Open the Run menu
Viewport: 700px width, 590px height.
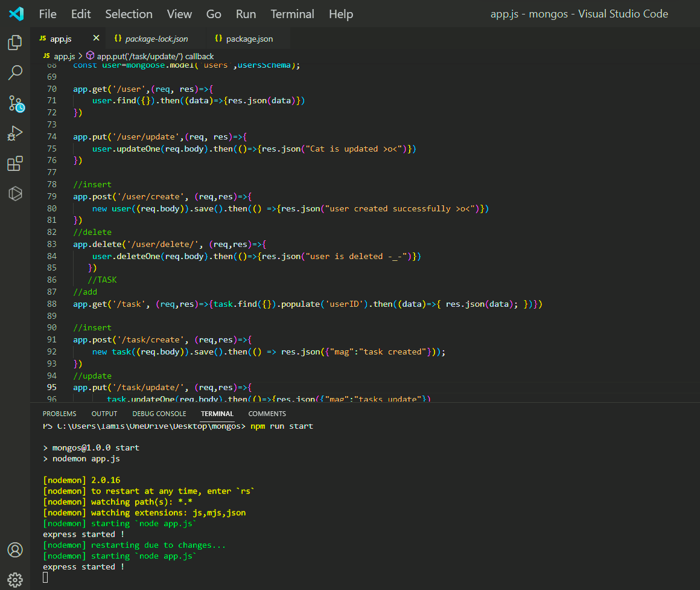pyautogui.click(x=246, y=14)
